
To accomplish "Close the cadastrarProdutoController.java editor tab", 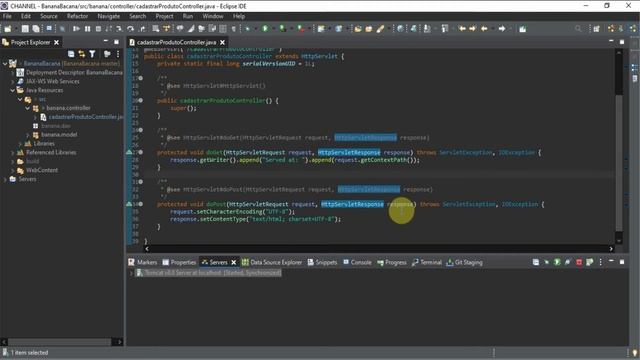I will 222,42.
